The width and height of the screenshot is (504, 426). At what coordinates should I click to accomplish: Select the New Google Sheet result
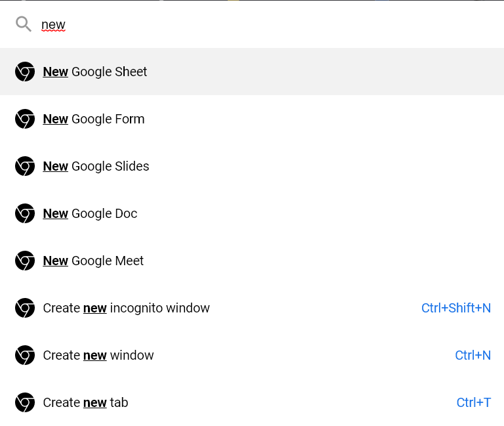(252, 72)
